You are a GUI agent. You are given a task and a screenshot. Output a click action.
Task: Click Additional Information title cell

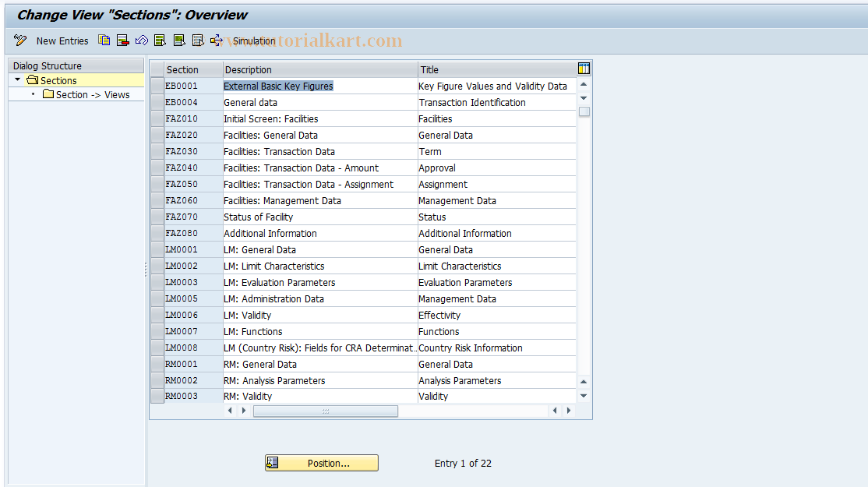(496, 234)
